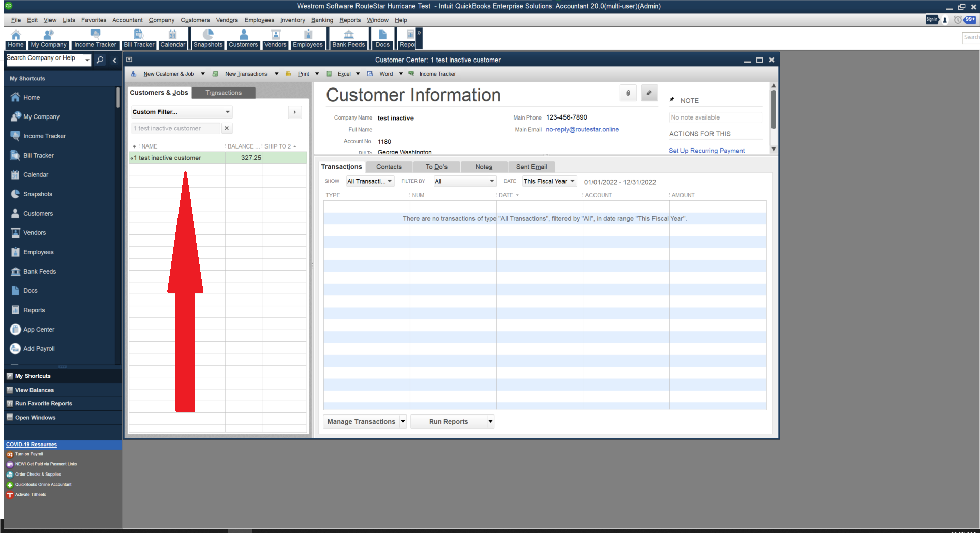This screenshot has height=533, width=980.
Task: Open Snapshots from the top icon bar
Action: [x=208, y=39]
